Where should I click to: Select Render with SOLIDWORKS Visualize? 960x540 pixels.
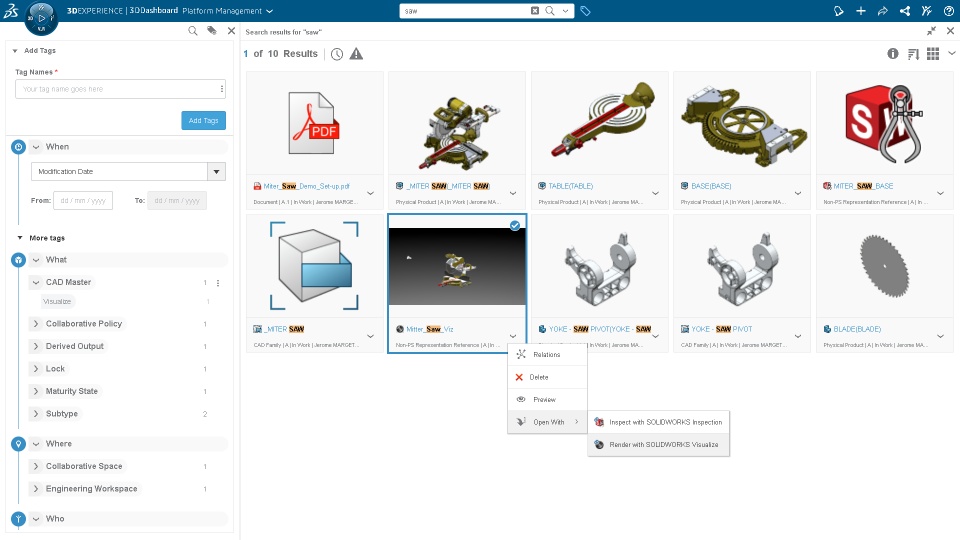click(659, 444)
